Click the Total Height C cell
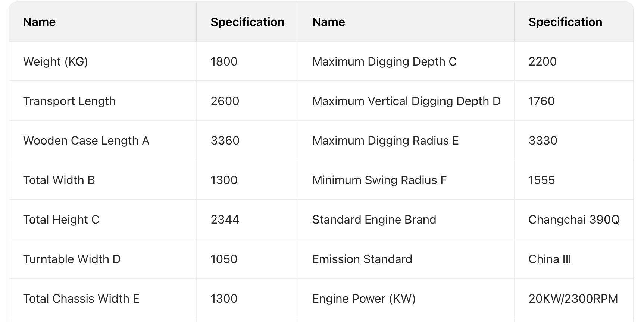The image size is (644, 322). [61, 220]
